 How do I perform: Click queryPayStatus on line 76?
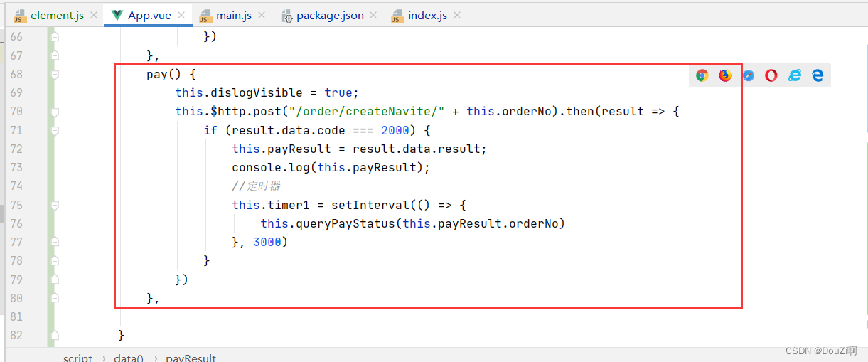tap(345, 223)
